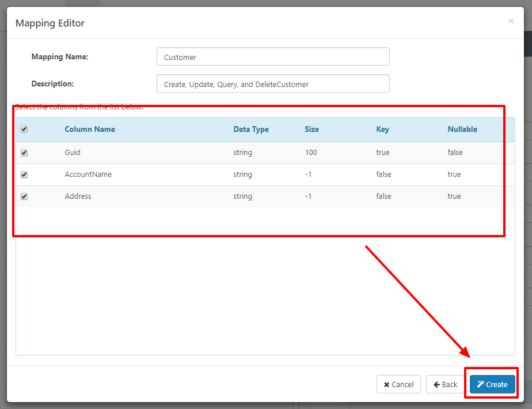
Task: Click the Key value false in AccountName row
Action: (x=383, y=175)
